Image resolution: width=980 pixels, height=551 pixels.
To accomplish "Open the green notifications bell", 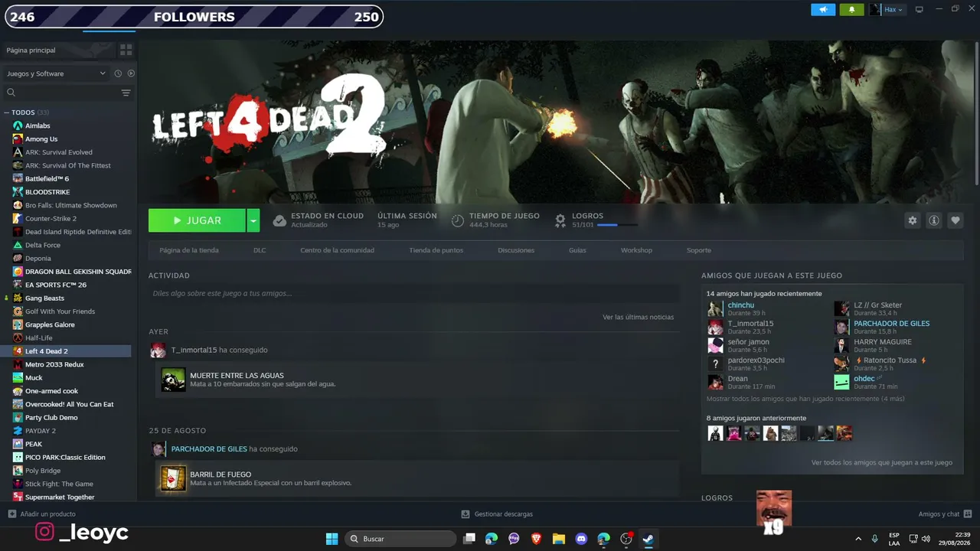I will click(x=851, y=9).
